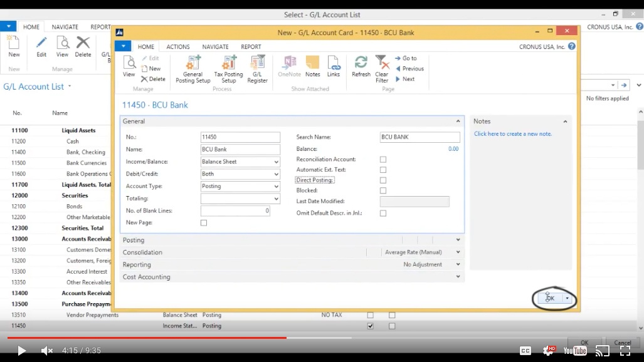Switch to the card's REPORT tab
This screenshot has width=644, height=362.
251,47
